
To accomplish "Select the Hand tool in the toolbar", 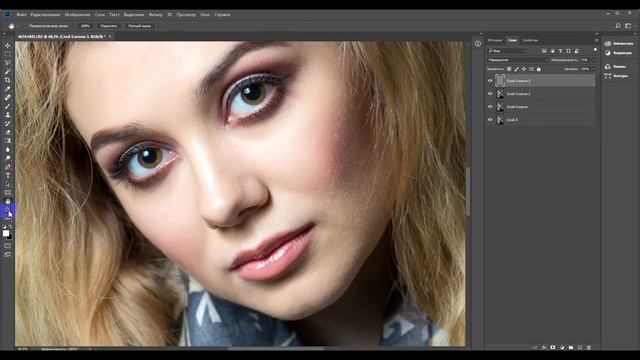I will (x=7, y=202).
